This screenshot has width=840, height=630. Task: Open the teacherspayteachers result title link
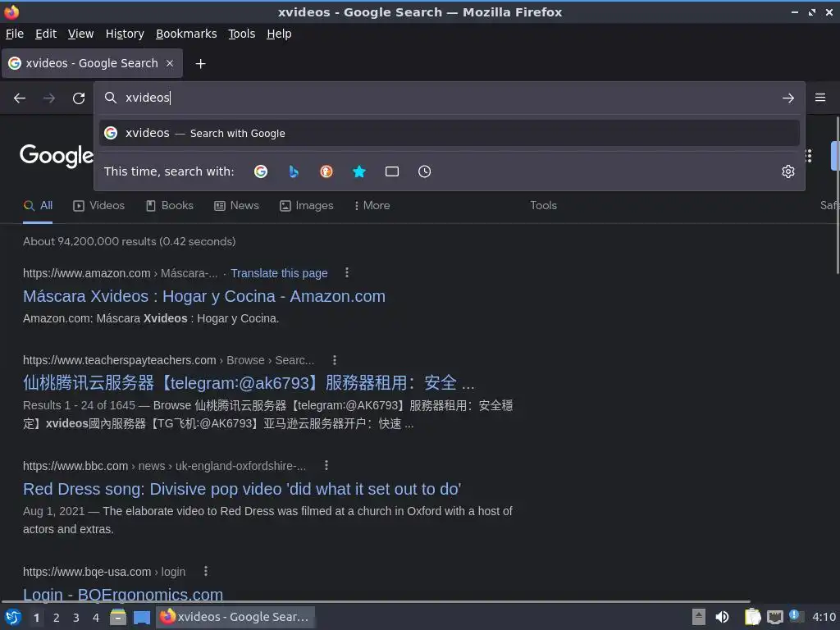coord(249,383)
